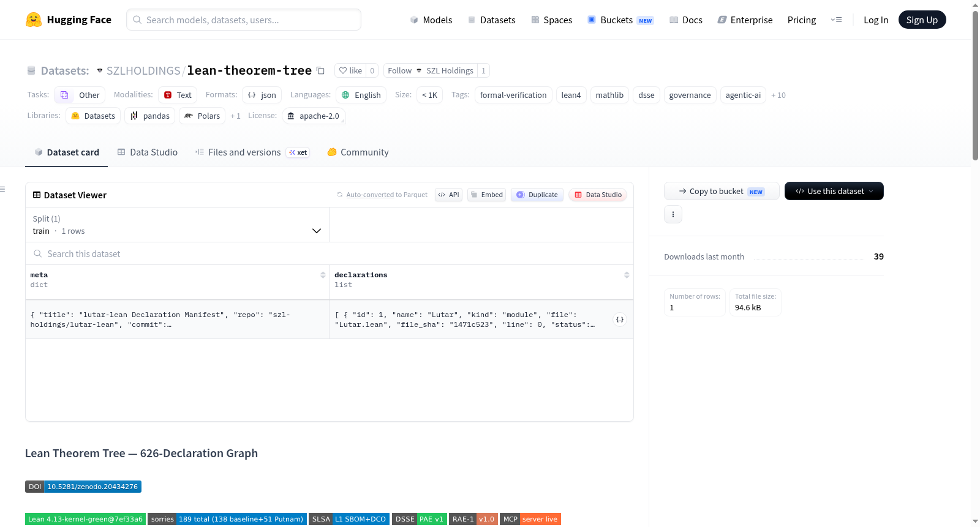This screenshot has height=527, width=980.
Task: Open Enterprise in navigation
Action: coord(745,20)
